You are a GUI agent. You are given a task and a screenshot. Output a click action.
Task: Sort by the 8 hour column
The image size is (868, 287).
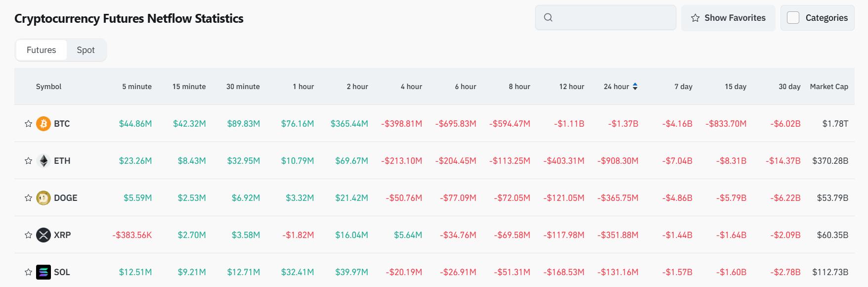coord(520,87)
